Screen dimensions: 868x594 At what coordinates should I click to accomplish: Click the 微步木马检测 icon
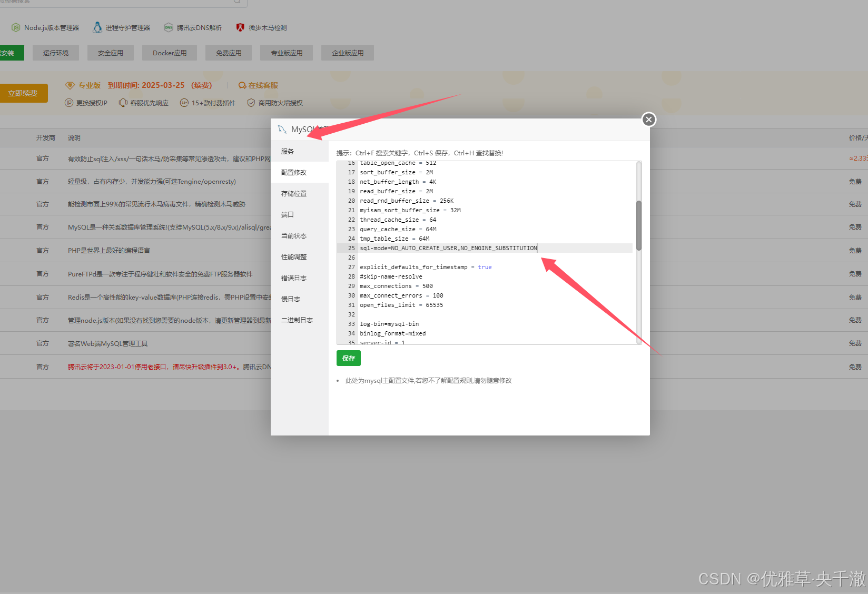coord(241,27)
